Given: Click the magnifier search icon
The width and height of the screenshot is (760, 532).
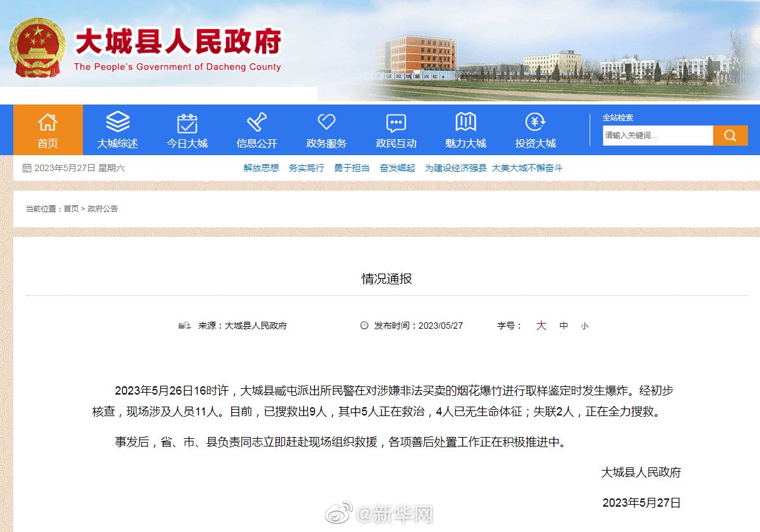Looking at the screenshot, I should coord(730,135).
